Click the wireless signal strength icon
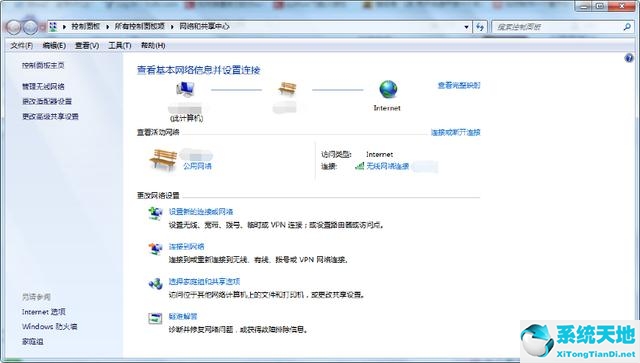 [360, 166]
